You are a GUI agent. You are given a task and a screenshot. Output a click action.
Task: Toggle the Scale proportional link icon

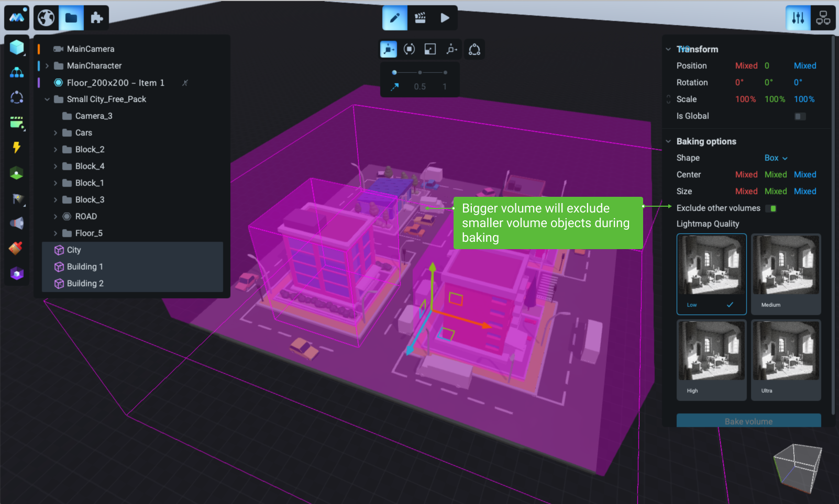(668, 99)
